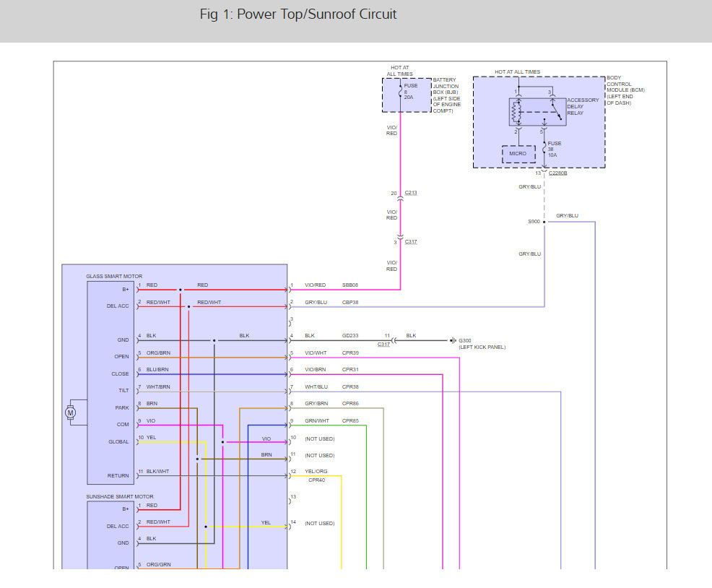Screen dimensions: 712x588
Task: Select the GLASS SMART MOTOR label
Action: 114,276
